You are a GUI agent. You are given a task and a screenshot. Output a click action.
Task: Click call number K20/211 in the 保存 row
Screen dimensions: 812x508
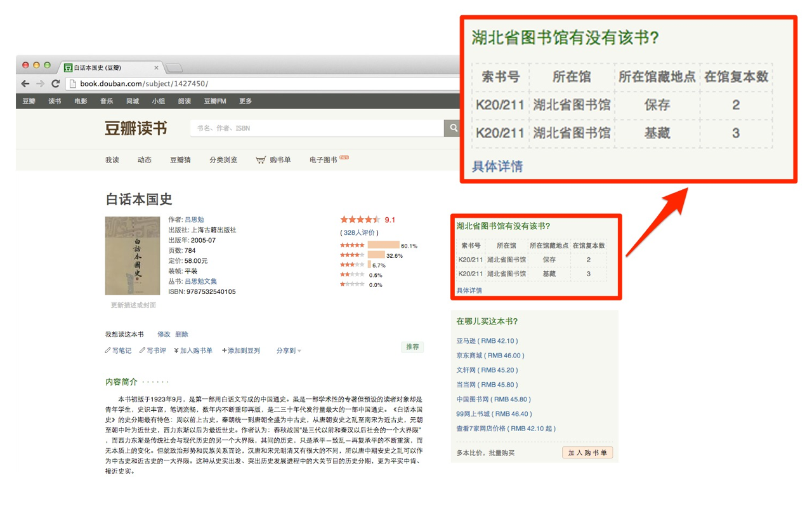pos(471,260)
